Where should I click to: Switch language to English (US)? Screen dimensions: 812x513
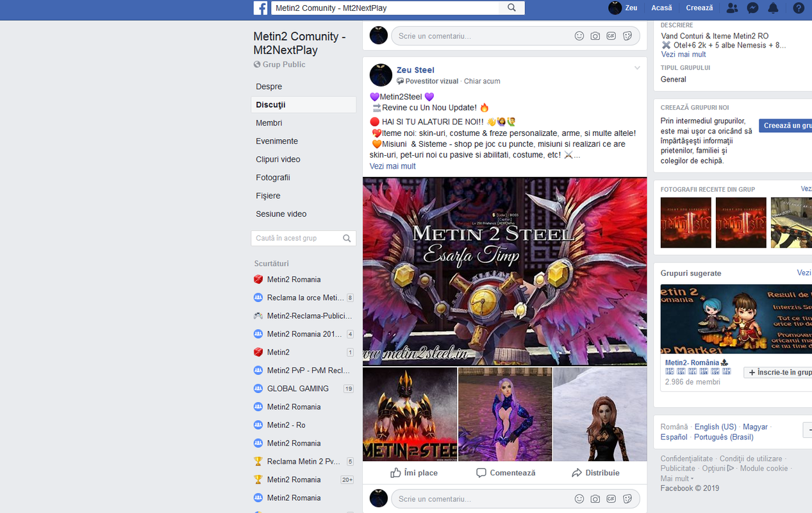[x=715, y=426]
